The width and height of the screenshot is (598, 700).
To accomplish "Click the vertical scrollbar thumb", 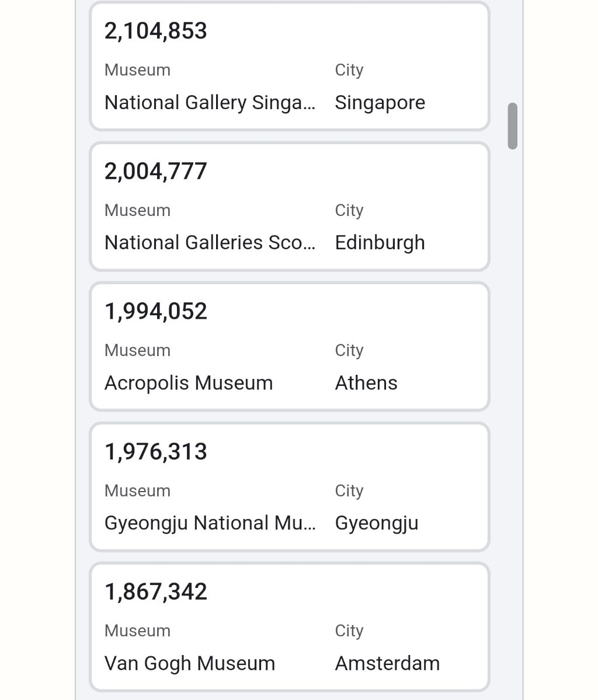I will click(512, 126).
